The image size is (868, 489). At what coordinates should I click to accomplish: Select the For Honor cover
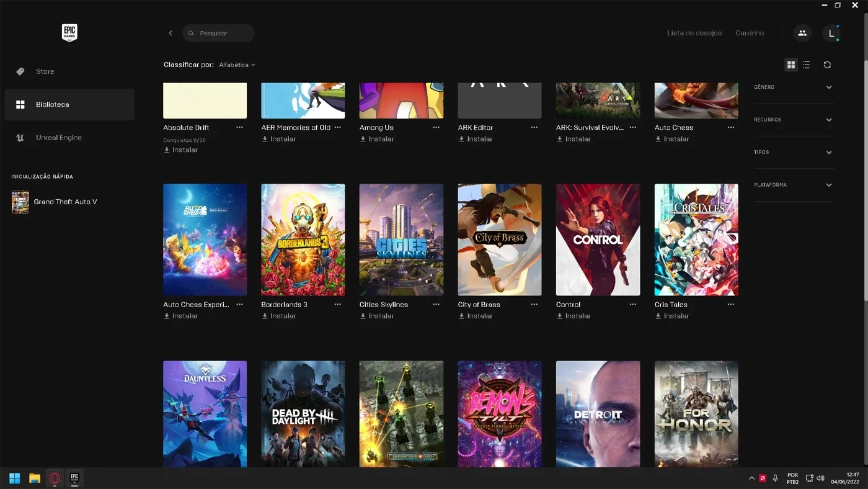[696, 414]
